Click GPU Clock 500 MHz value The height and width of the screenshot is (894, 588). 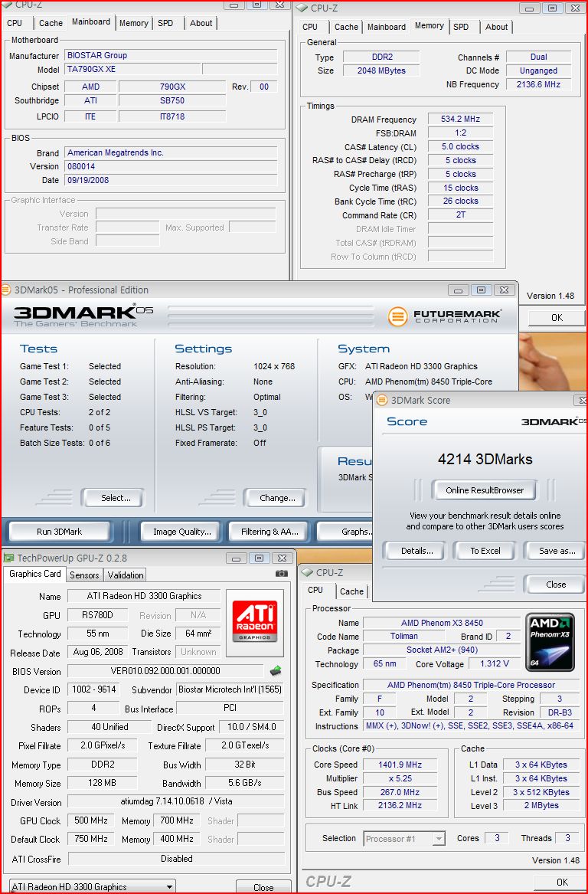click(x=91, y=820)
